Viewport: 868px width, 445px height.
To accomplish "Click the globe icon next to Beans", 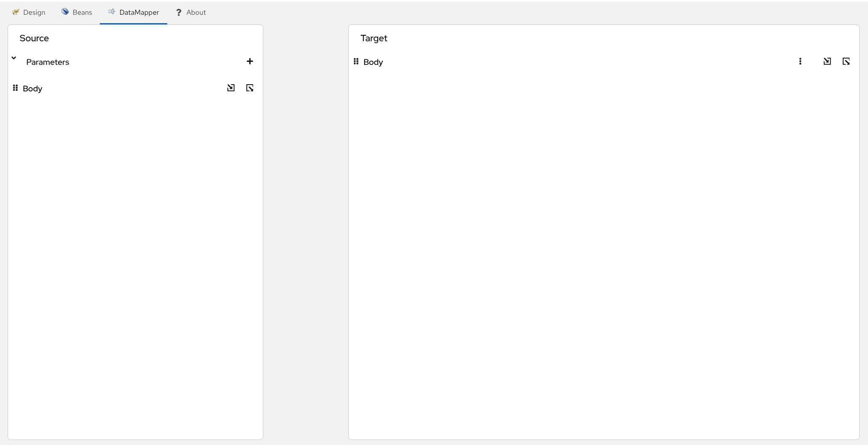I will (65, 11).
